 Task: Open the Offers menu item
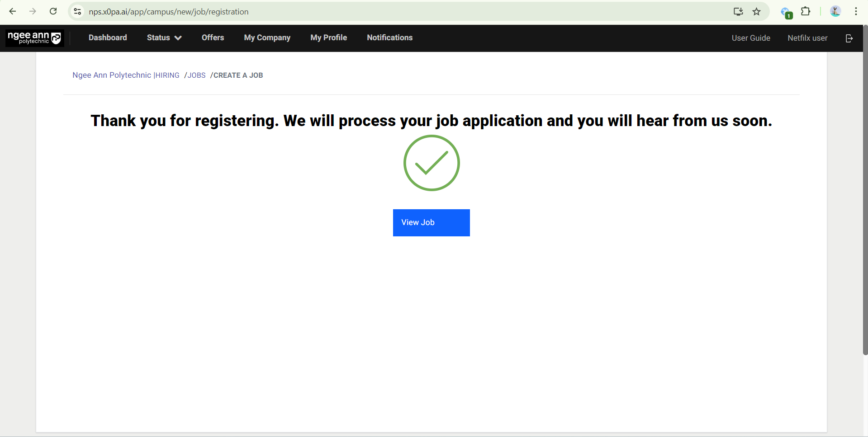click(x=213, y=38)
